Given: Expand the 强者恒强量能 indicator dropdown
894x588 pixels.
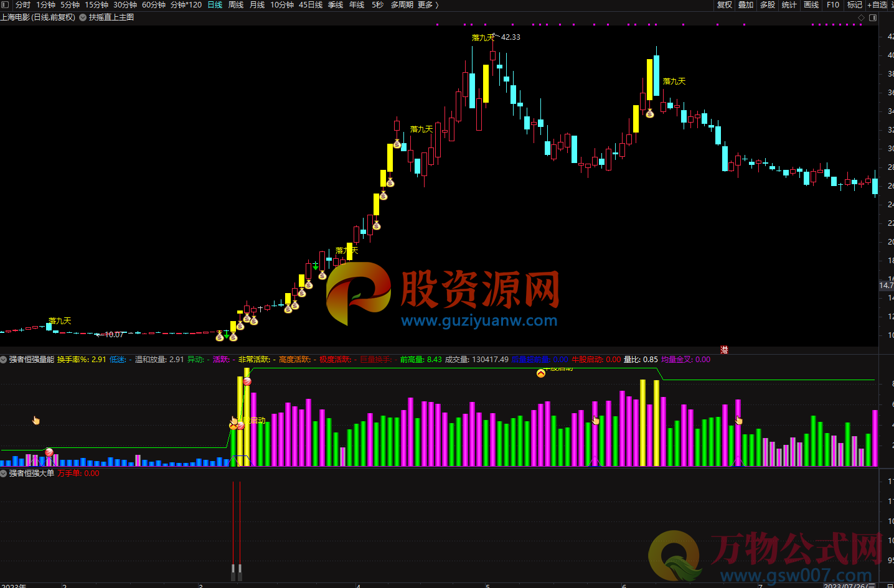Looking at the screenshot, I should (4, 360).
